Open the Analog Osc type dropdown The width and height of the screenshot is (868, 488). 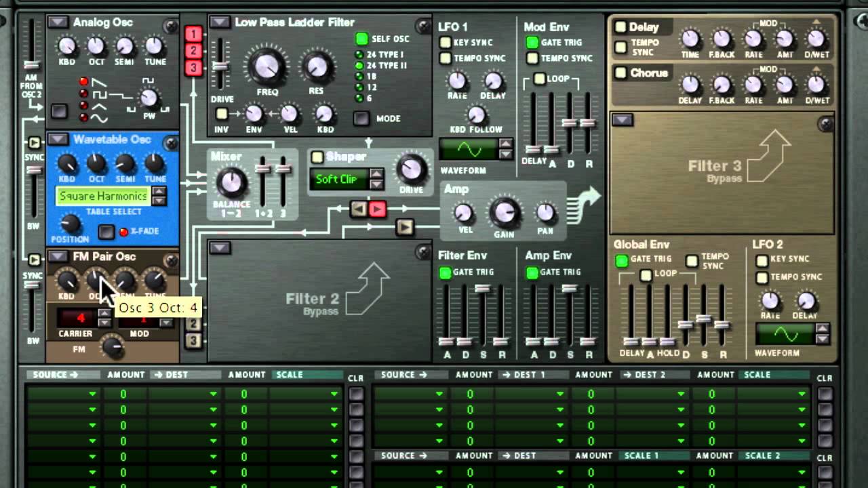pos(58,22)
